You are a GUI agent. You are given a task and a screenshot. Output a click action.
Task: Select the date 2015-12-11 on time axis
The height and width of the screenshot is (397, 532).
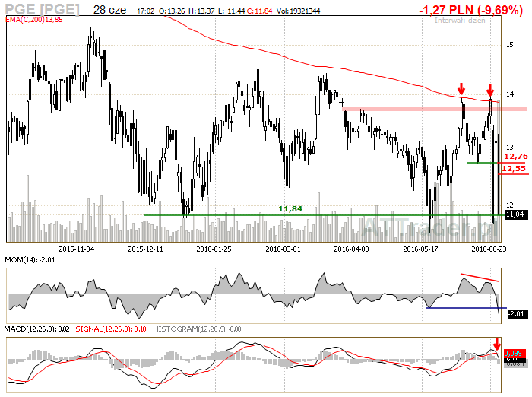(x=146, y=249)
